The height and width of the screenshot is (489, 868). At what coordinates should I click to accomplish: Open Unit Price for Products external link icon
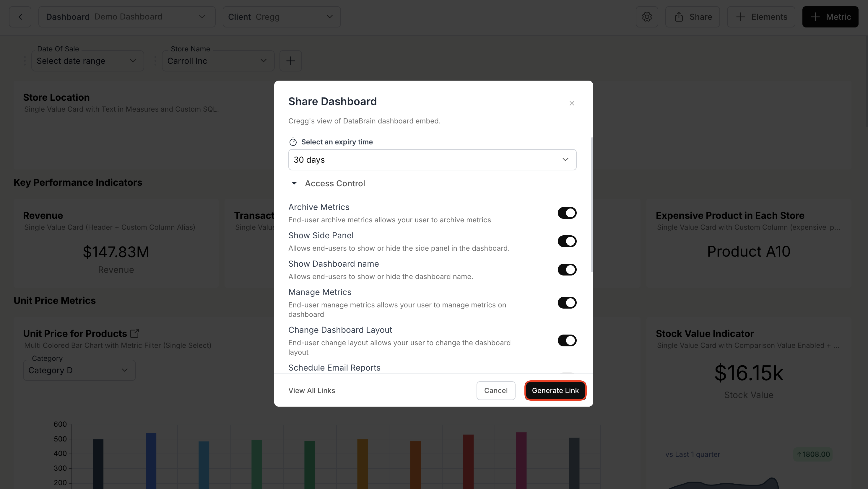tap(135, 333)
